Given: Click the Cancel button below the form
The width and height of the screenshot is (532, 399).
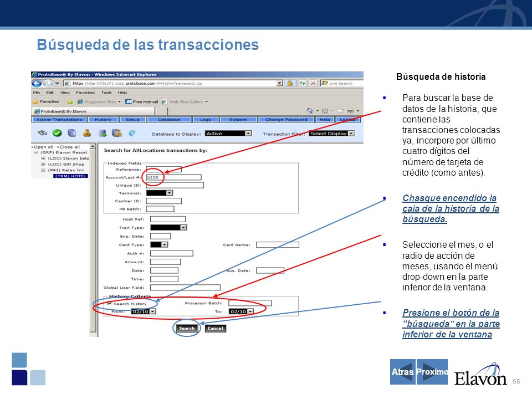Looking at the screenshot, I should [216, 328].
